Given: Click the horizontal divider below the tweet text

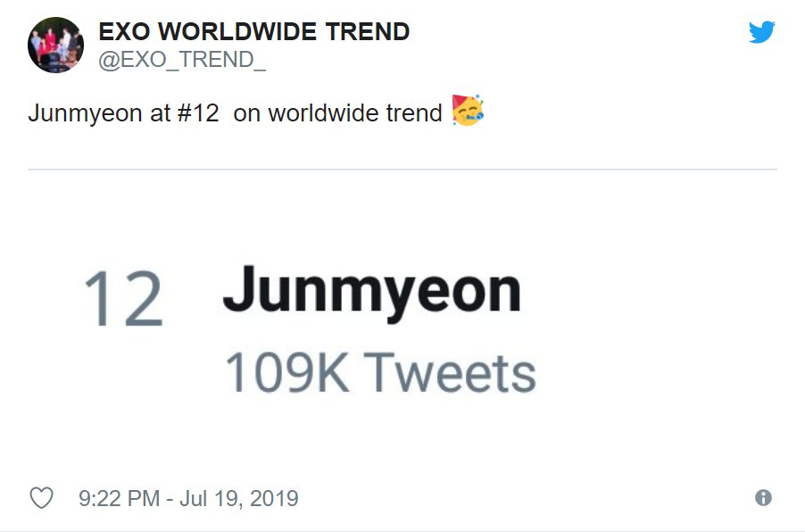Looking at the screenshot, I should [402, 170].
